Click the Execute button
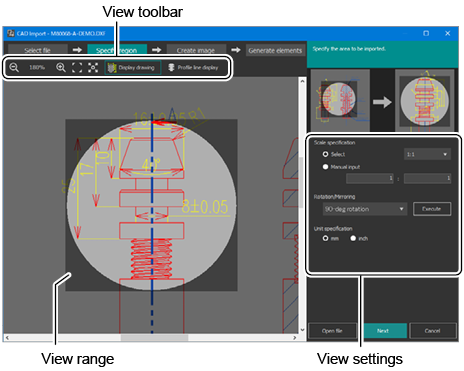The image size is (464, 371). 432,209
